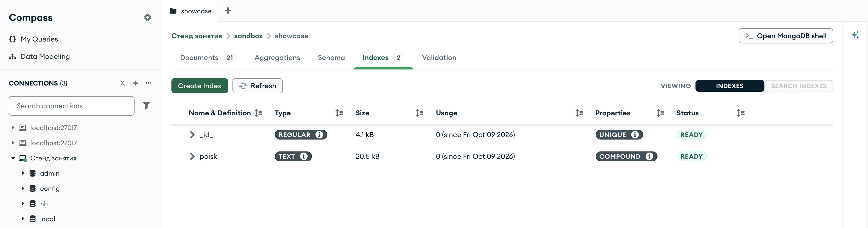
Task: Switch to the Validation tab
Action: click(x=439, y=58)
